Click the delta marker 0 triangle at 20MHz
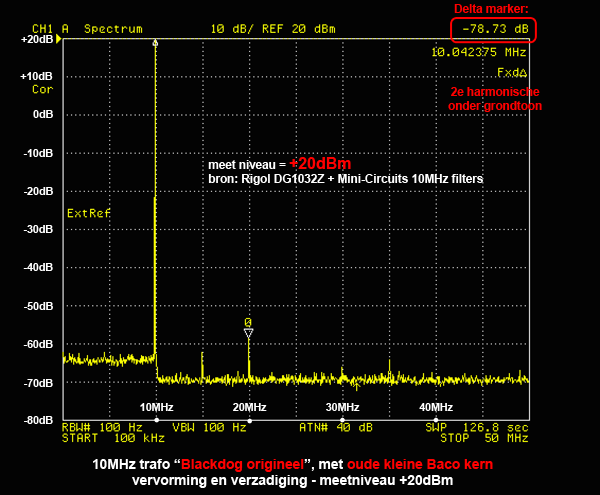Image resolution: width=600 pixels, height=495 pixels. [248, 334]
